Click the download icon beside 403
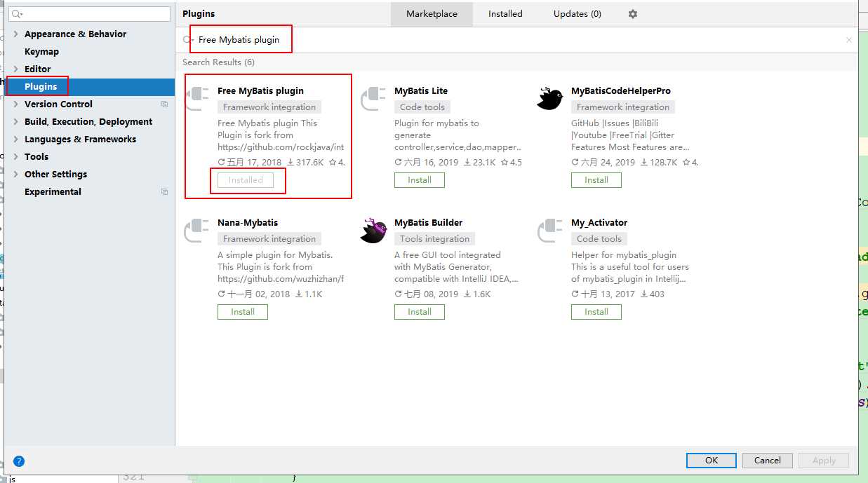The width and height of the screenshot is (868, 483). pyautogui.click(x=643, y=294)
